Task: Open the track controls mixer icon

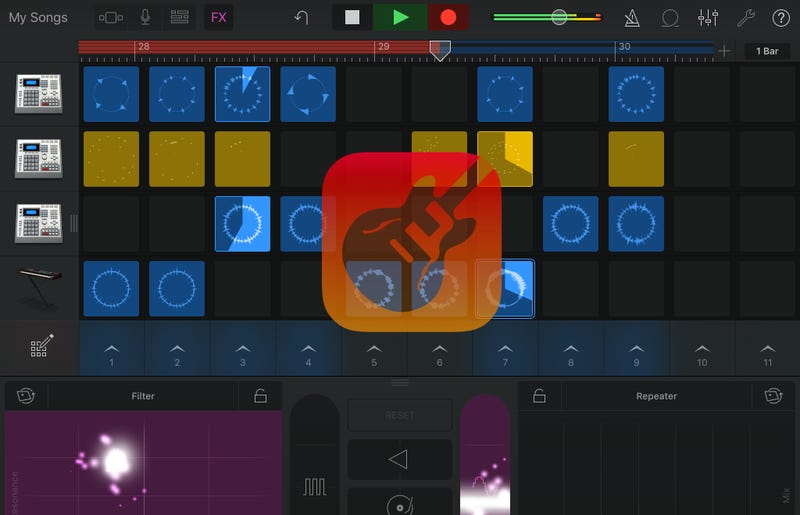Action: pos(708,18)
